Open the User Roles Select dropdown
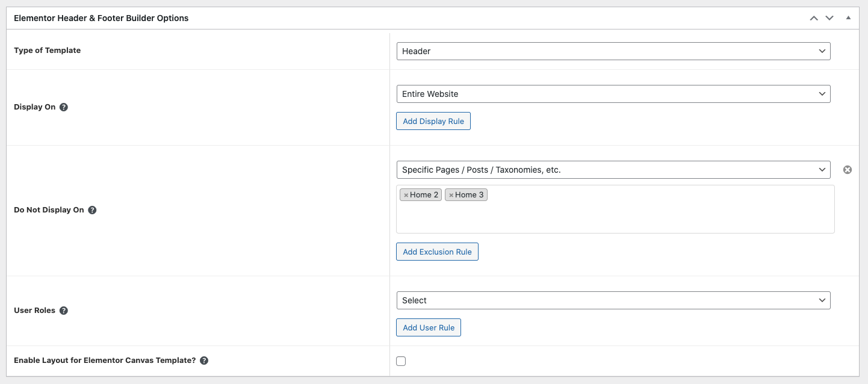Viewport: 868px width, 384px height. 613,300
